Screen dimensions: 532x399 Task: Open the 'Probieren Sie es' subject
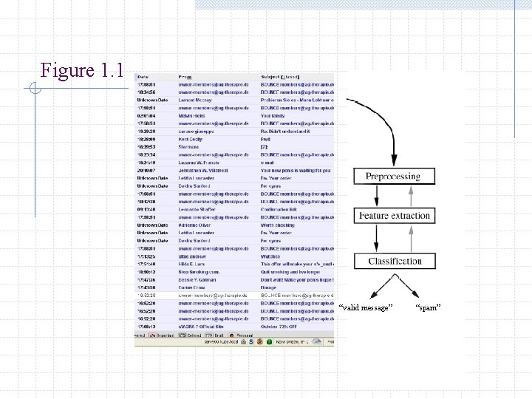pyautogui.click(x=297, y=100)
